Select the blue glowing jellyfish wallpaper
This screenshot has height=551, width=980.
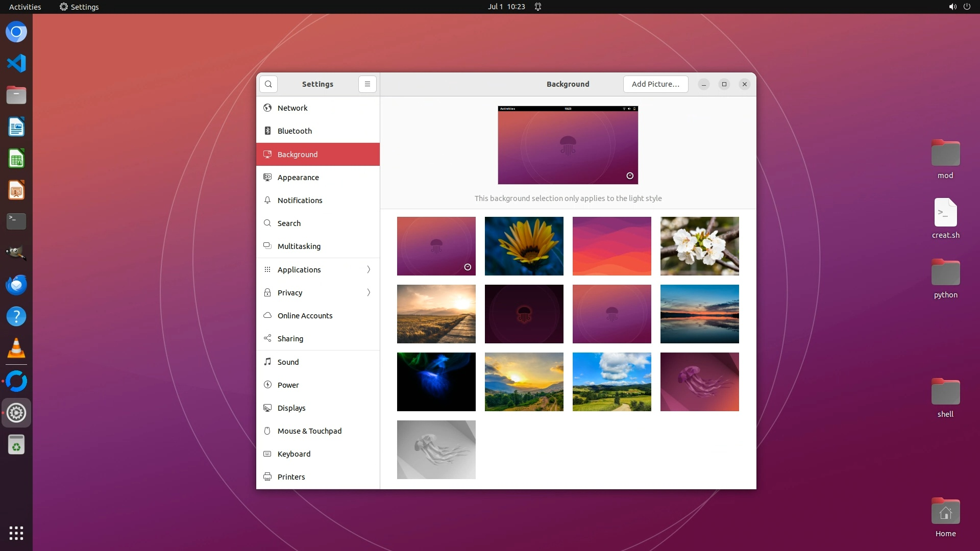[x=436, y=382]
